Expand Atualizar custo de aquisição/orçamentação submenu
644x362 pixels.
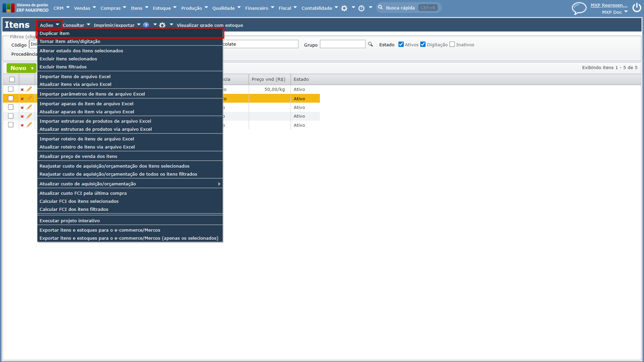click(130, 184)
